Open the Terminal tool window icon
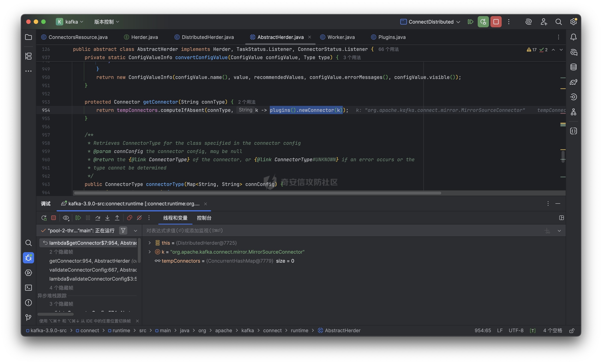602x364 pixels. (x=28, y=287)
